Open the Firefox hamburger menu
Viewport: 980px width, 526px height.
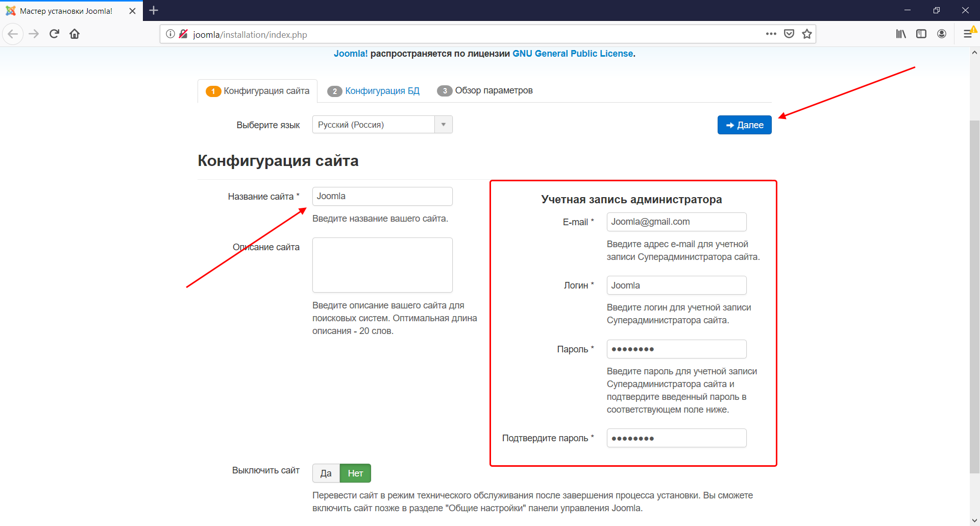click(x=969, y=34)
